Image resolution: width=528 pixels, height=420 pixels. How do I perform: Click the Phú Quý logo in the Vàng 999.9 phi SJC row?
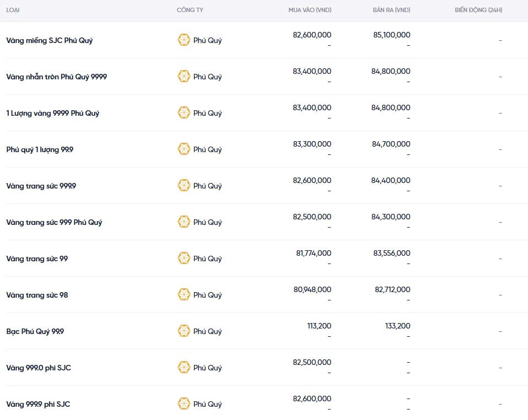tap(184, 404)
